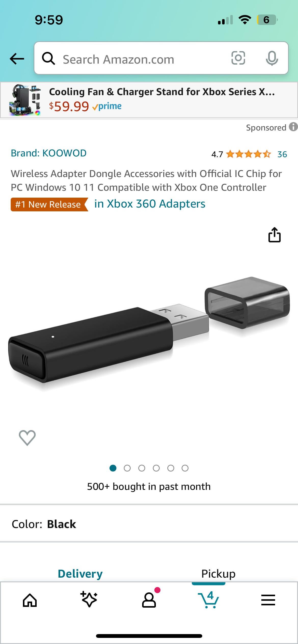Open the shopping cart with 4 items
This screenshot has width=298, height=644.
208,600
